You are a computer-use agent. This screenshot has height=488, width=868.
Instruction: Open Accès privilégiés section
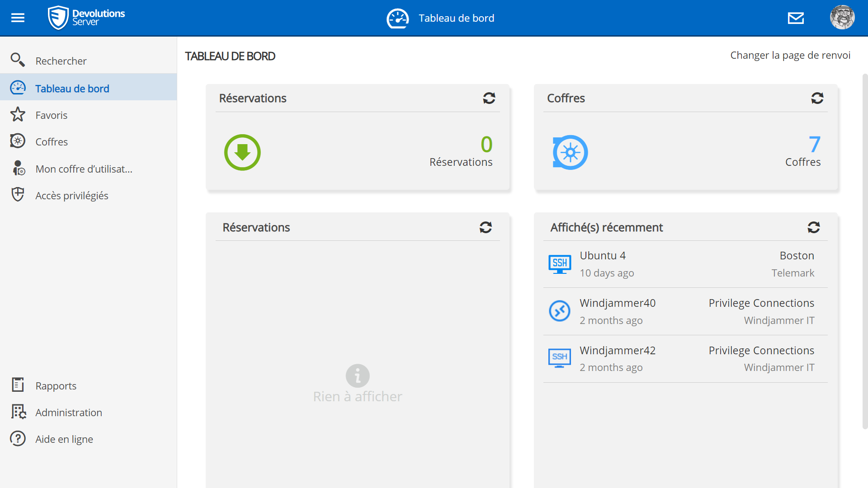[x=71, y=196]
